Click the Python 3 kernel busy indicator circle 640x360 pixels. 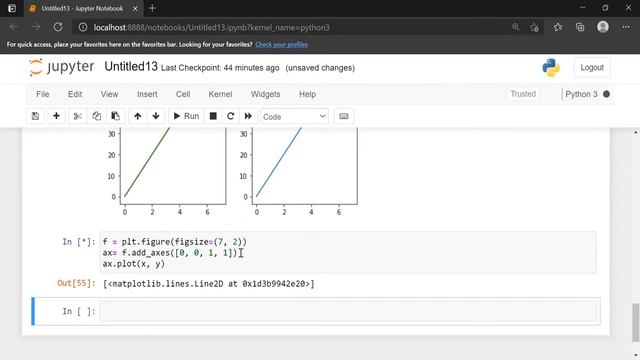pos(606,94)
